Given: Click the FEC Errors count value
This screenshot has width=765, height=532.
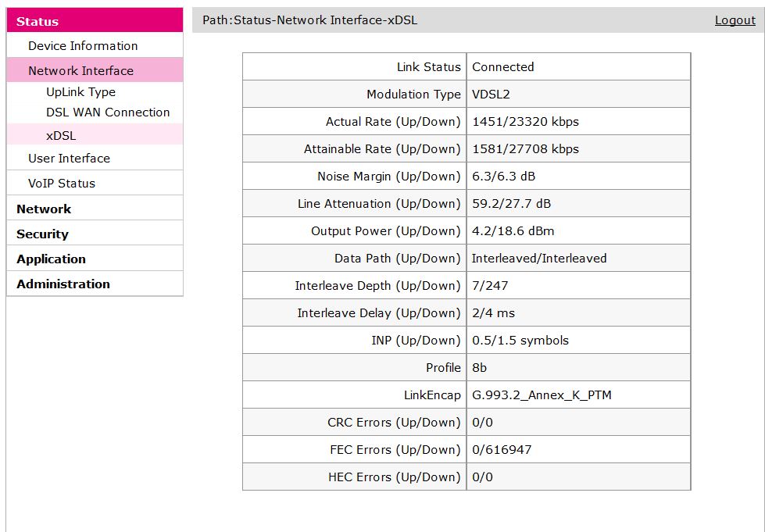Looking at the screenshot, I should point(502,450).
